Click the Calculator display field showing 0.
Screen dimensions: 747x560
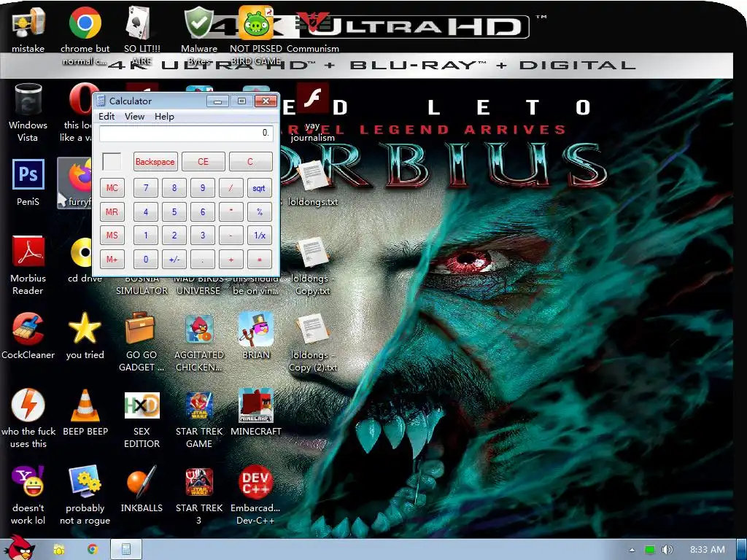[x=186, y=133]
